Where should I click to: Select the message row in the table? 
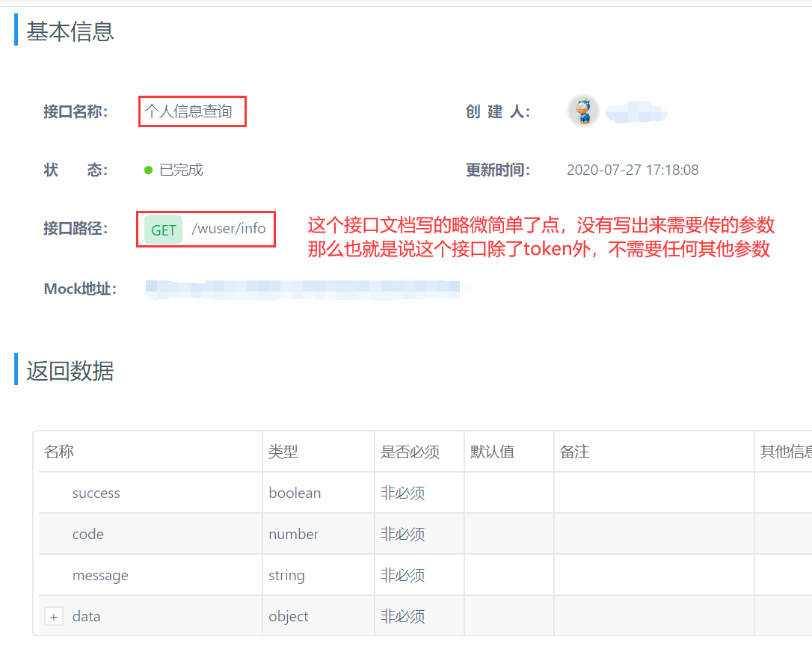100,575
